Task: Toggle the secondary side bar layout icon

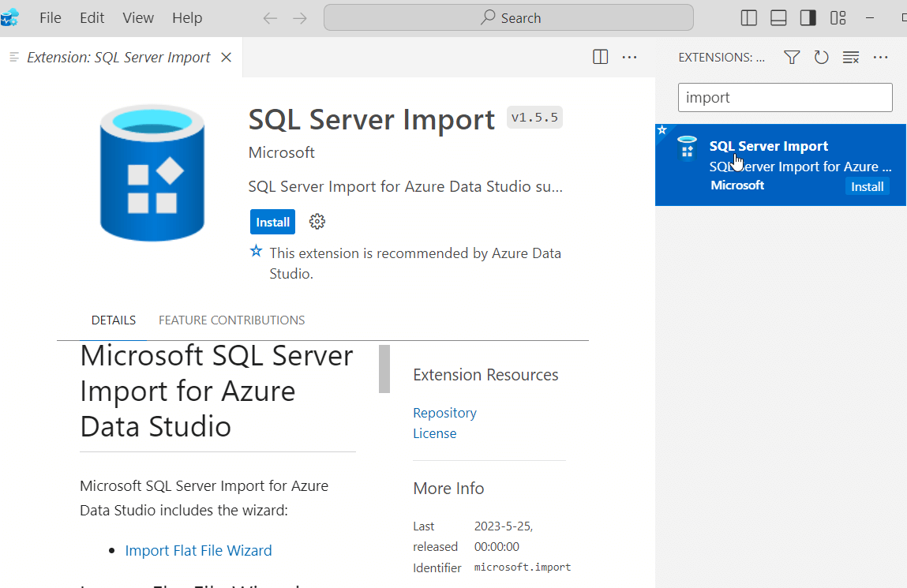Action: point(808,17)
